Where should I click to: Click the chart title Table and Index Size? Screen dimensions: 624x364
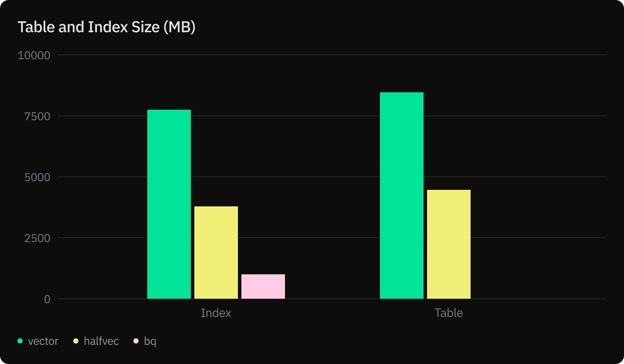(106, 27)
